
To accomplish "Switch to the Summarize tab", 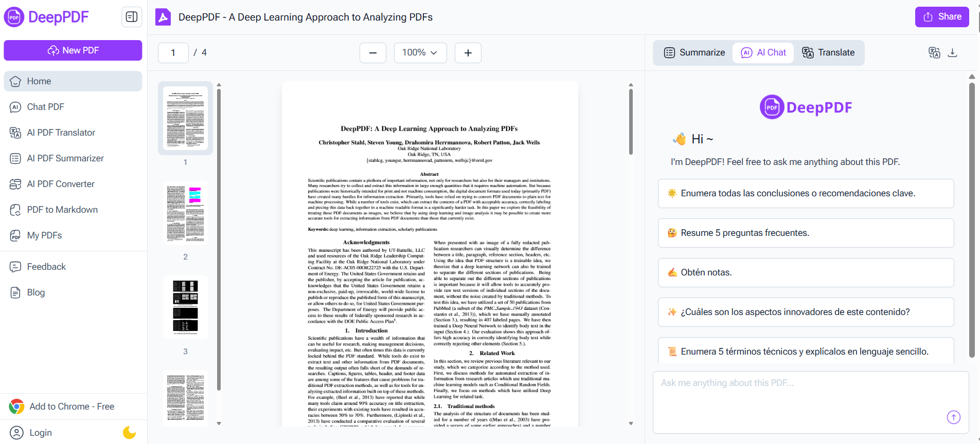I will click(x=694, y=52).
